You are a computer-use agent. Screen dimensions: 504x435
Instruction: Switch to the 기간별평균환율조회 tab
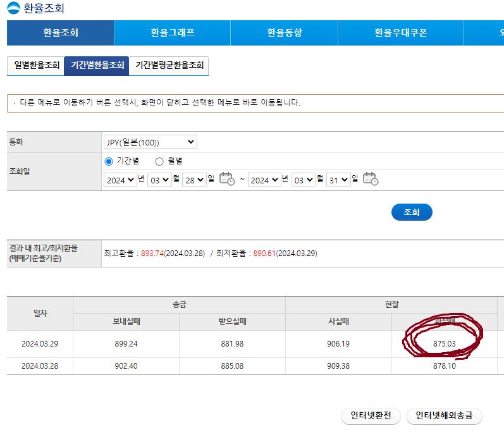click(169, 65)
